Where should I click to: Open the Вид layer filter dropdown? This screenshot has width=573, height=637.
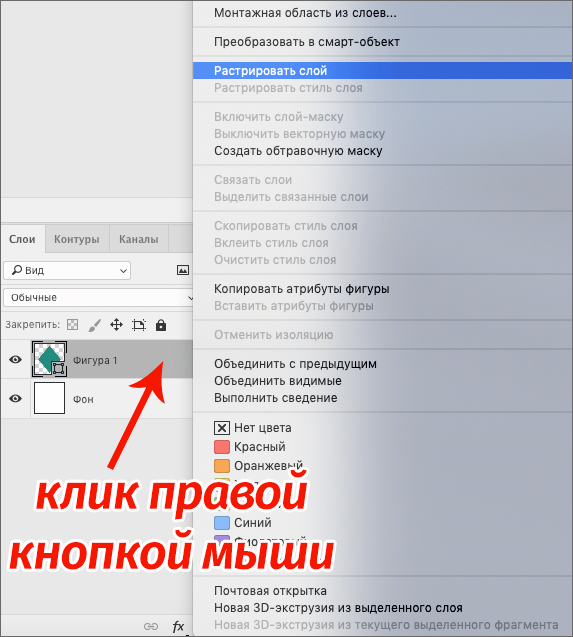pos(67,271)
